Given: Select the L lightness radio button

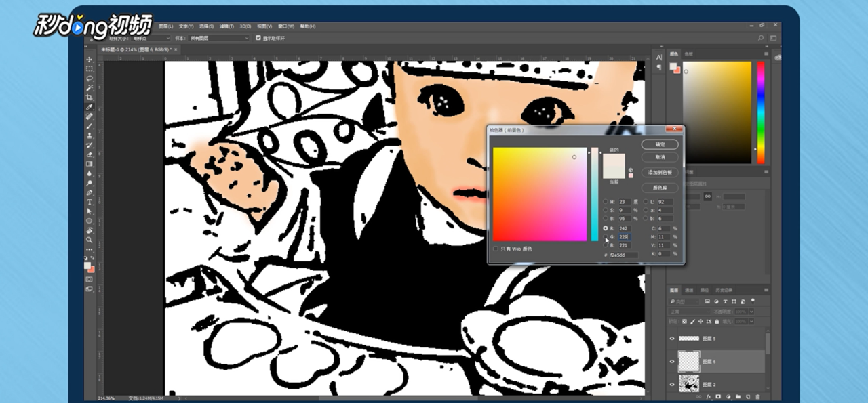Looking at the screenshot, I should (x=645, y=201).
